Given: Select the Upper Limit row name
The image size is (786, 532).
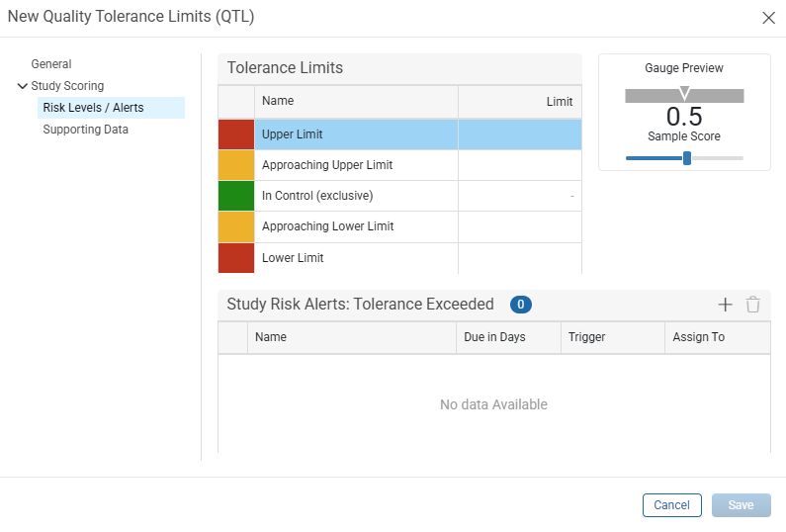Looking at the screenshot, I should click(x=293, y=134).
